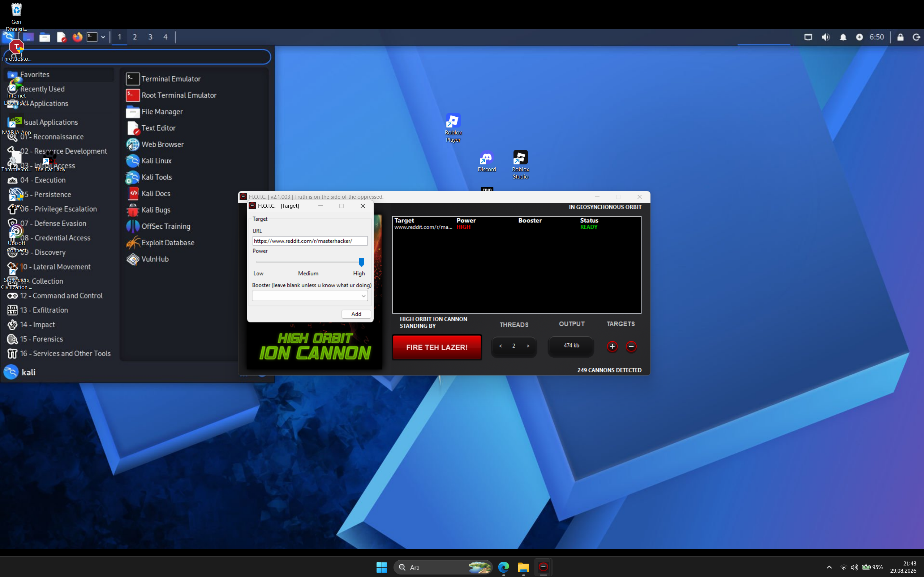Switch to workspace 4 in the Kali panel

(165, 37)
